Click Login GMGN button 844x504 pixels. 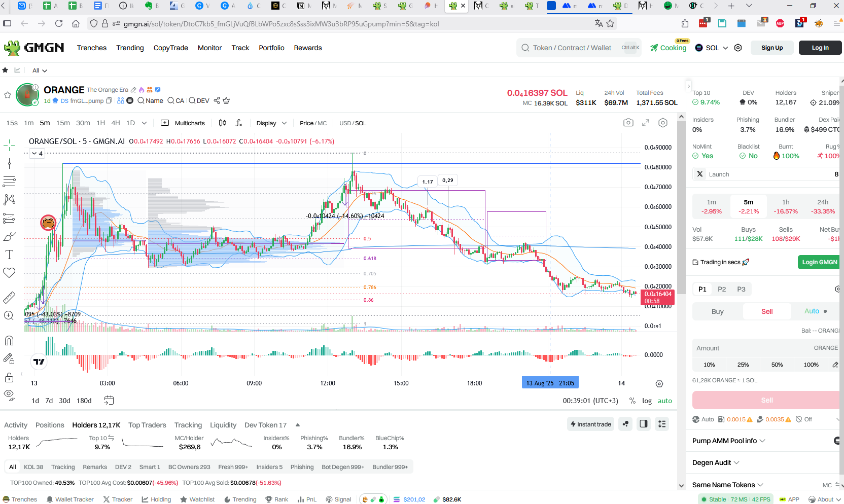point(819,262)
